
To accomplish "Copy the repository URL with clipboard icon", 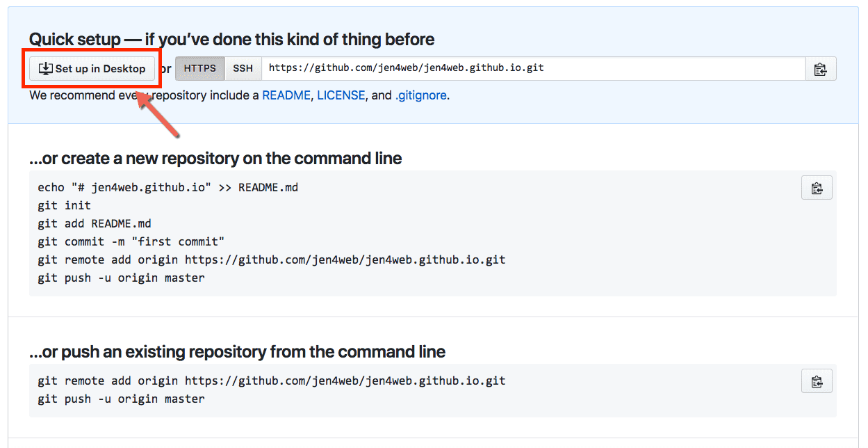I will click(x=821, y=69).
